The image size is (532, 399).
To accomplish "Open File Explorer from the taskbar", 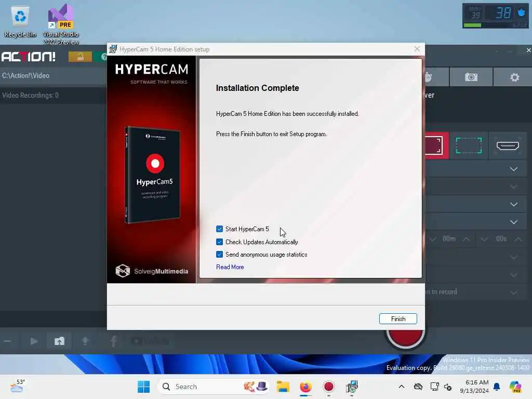I will click(283, 387).
